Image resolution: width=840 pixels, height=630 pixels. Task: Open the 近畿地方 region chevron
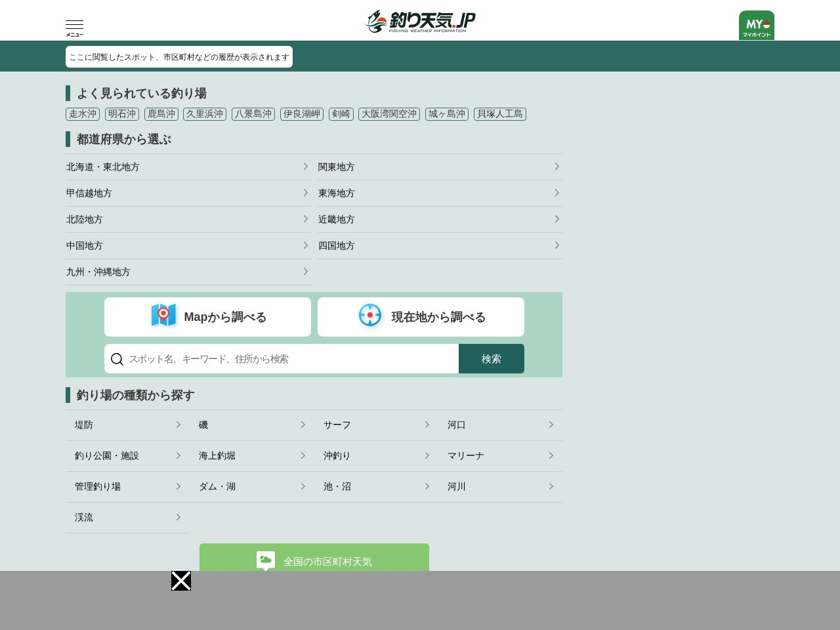pyautogui.click(x=556, y=219)
